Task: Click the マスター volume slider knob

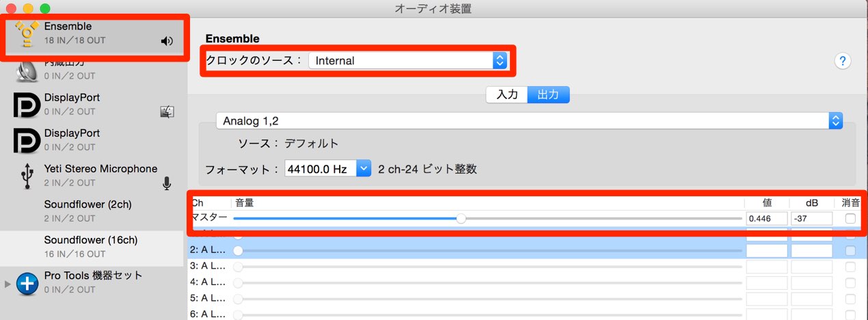Action: tap(461, 219)
